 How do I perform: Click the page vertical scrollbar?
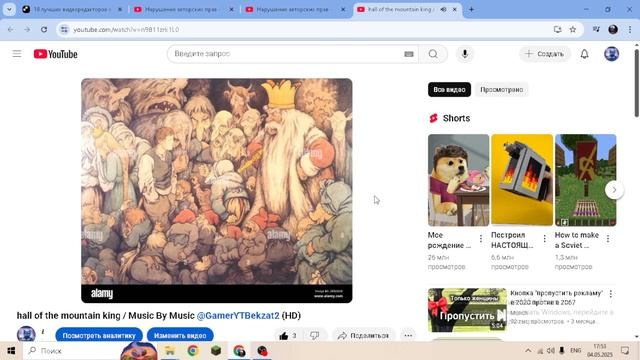tap(636, 83)
